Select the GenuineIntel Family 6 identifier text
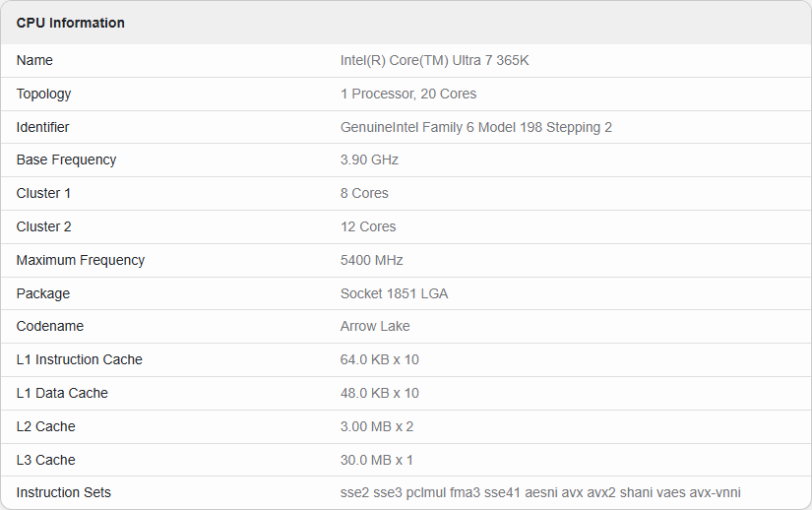812x510 pixels. point(476,127)
